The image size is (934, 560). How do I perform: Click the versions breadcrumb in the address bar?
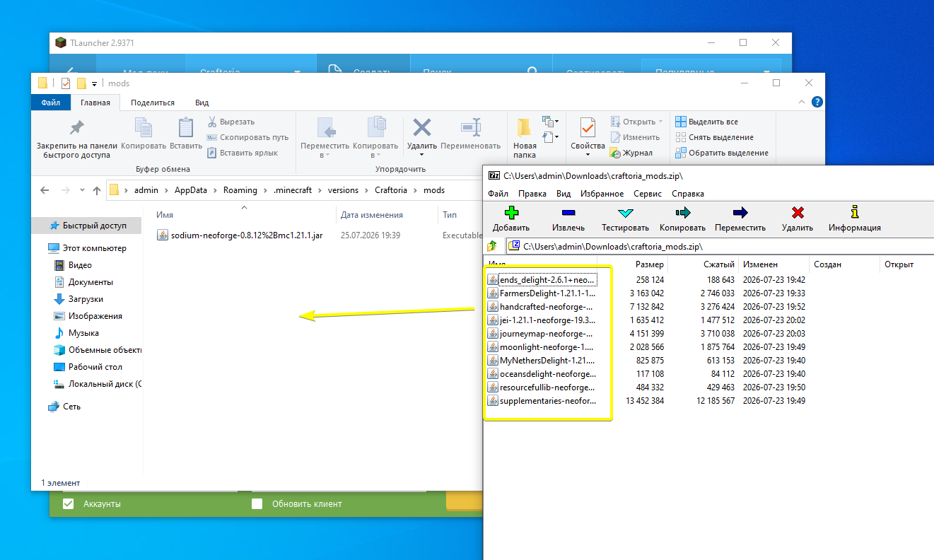pyautogui.click(x=343, y=190)
